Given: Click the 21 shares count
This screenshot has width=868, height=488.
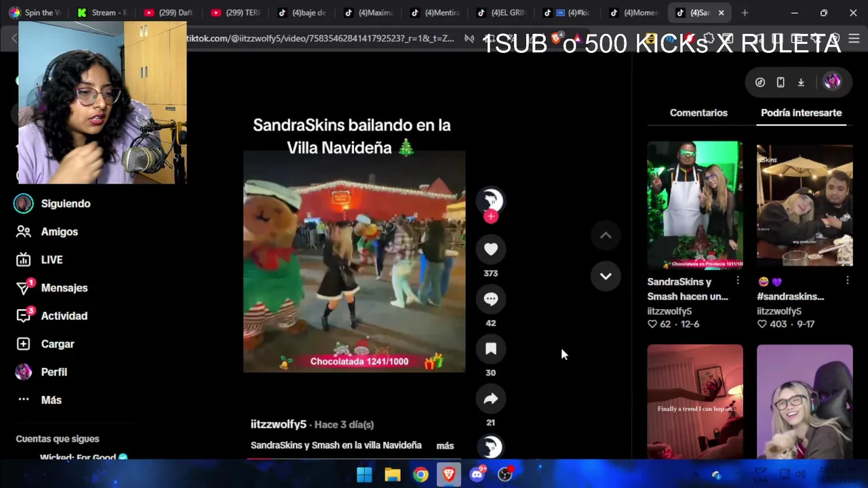Looking at the screenshot, I should (491, 422).
